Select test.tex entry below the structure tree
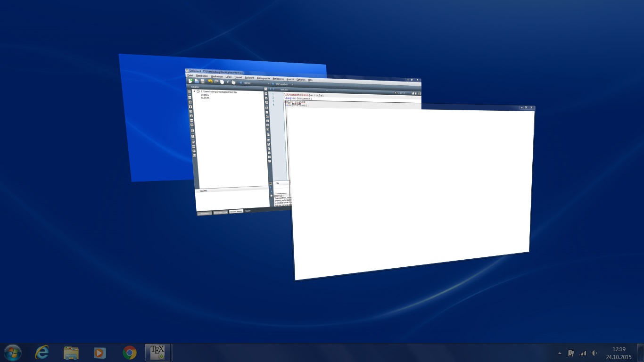 [x=204, y=191]
